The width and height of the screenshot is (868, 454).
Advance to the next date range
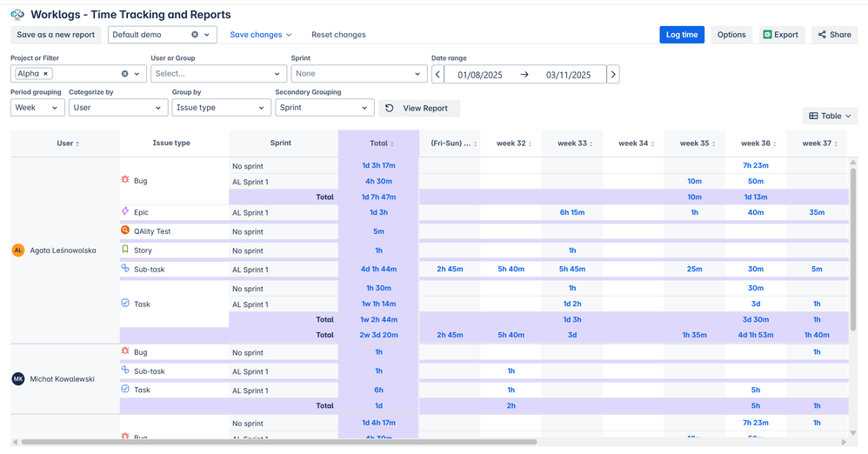[613, 75]
